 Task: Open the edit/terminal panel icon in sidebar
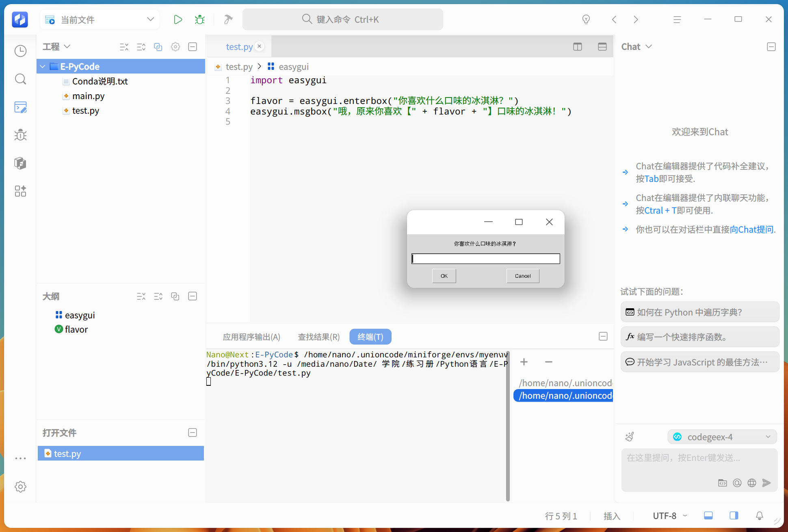[20, 107]
